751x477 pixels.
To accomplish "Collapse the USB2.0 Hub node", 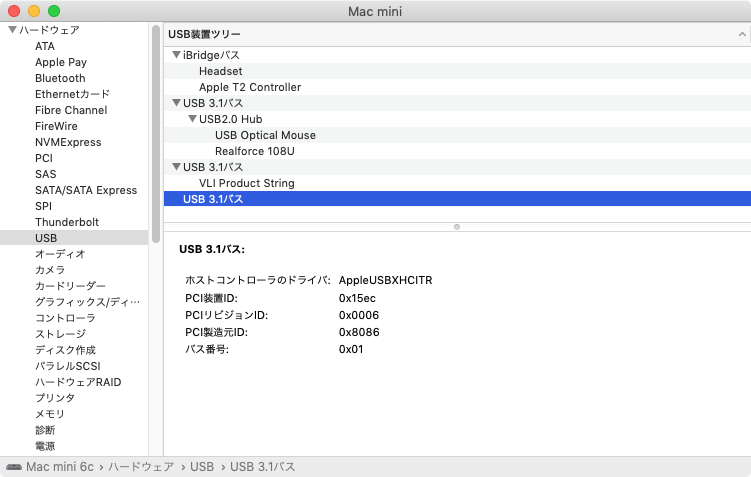I will point(193,118).
